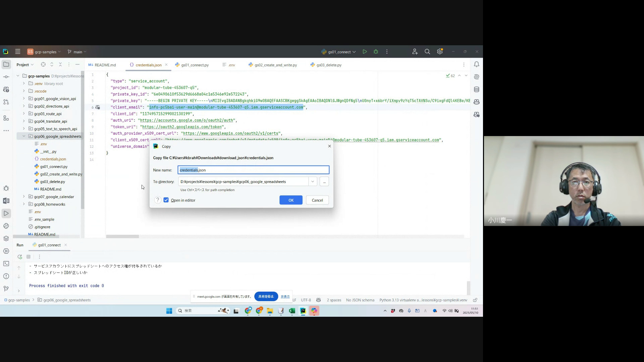
Task: Switch to the gs01_connect.py editor tab
Action: [x=195, y=65]
